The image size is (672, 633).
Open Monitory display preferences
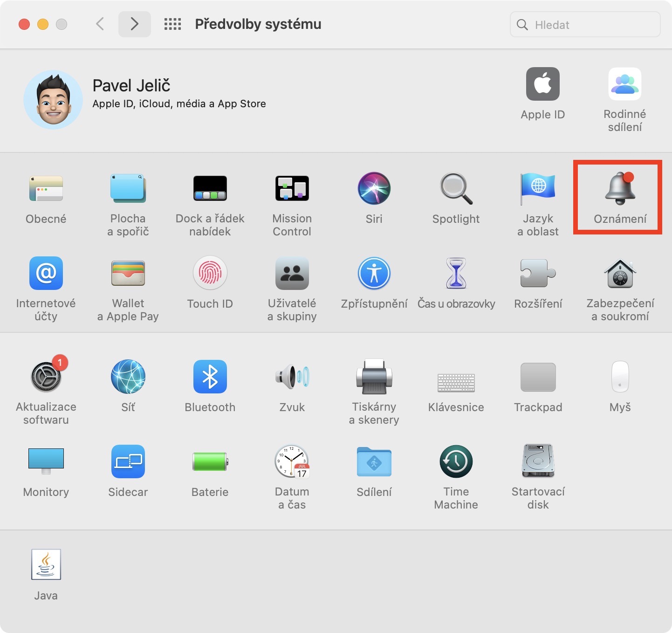point(46,461)
